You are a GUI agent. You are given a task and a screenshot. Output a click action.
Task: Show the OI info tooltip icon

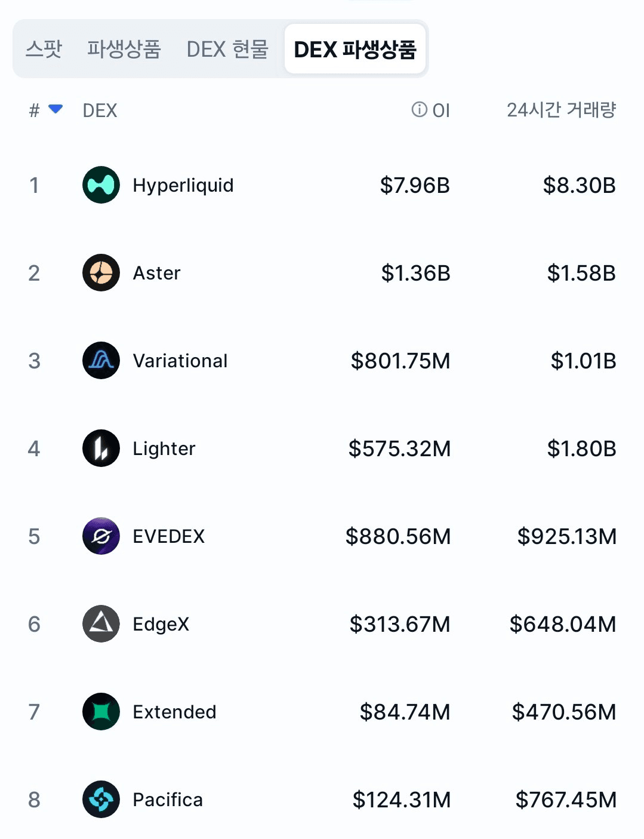[420, 110]
